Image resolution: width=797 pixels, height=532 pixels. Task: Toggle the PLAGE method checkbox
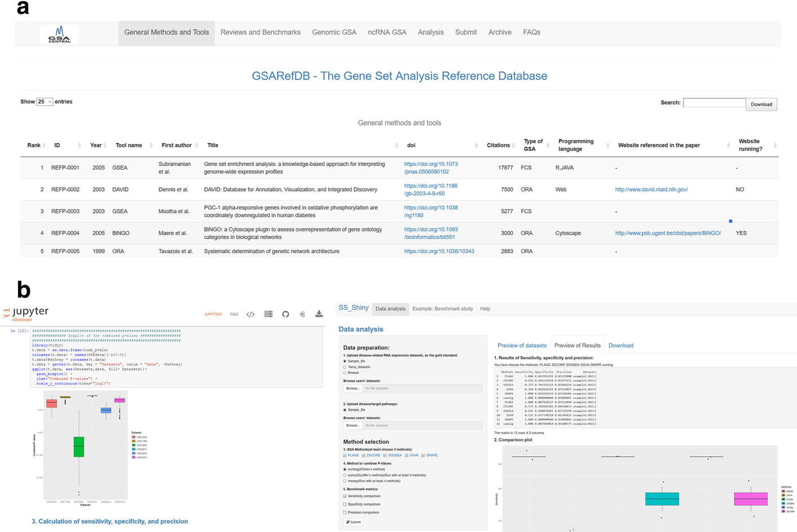pos(345,456)
